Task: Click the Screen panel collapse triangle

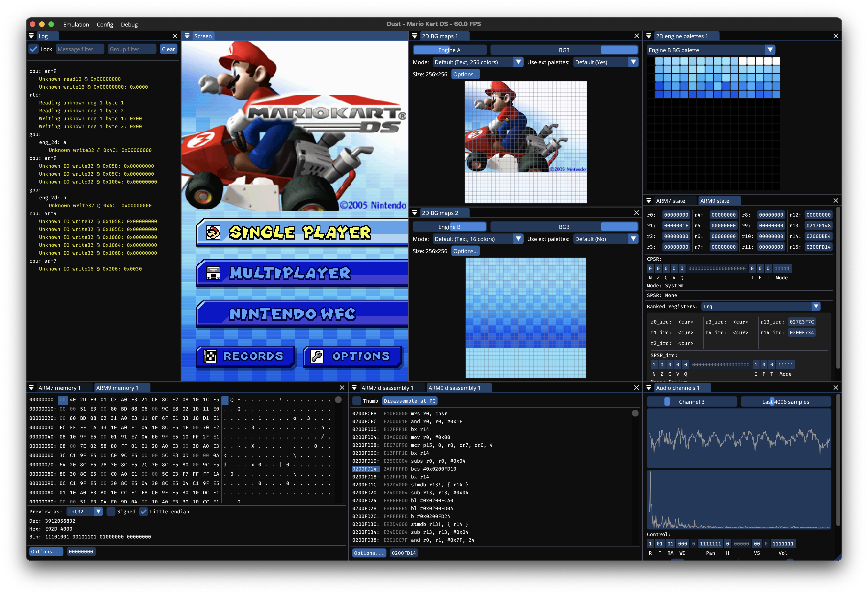Action: click(187, 36)
